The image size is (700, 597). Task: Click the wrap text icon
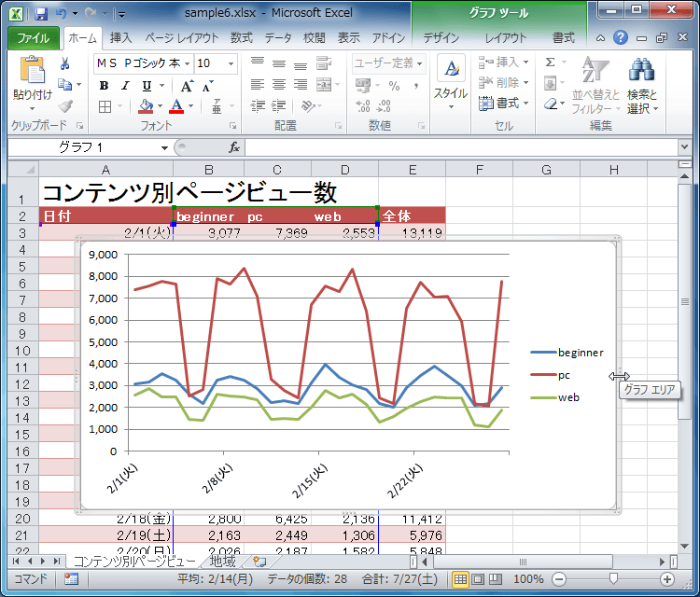pos(324,62)
